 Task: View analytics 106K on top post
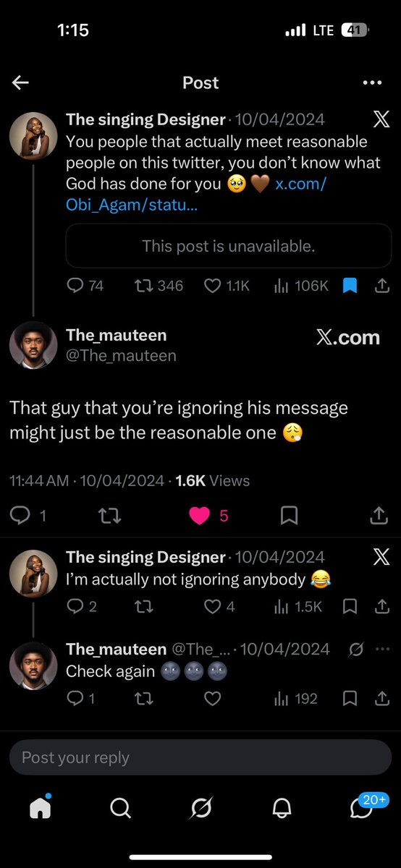pyautogui.click(x=301, y=286)
